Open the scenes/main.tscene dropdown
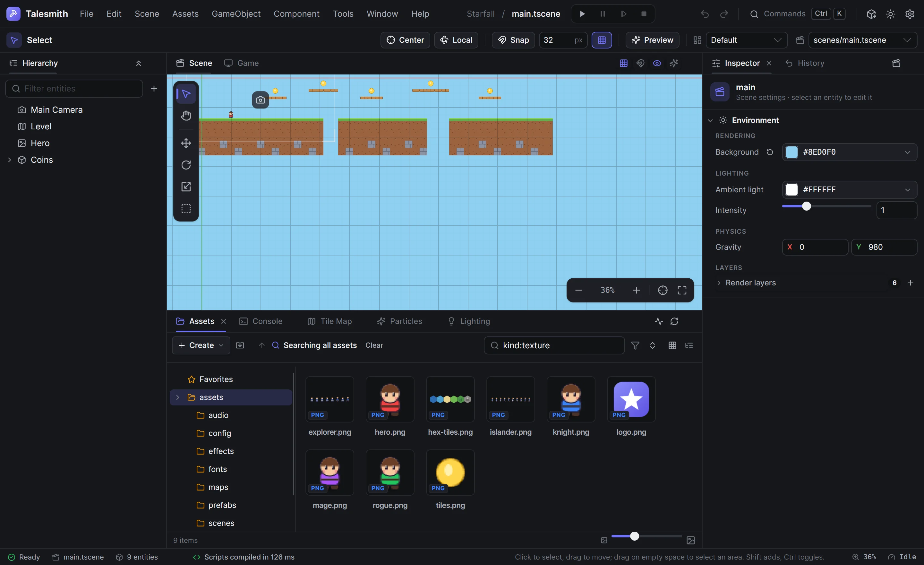This screenshot has height=565, width=924. point(862,40)
